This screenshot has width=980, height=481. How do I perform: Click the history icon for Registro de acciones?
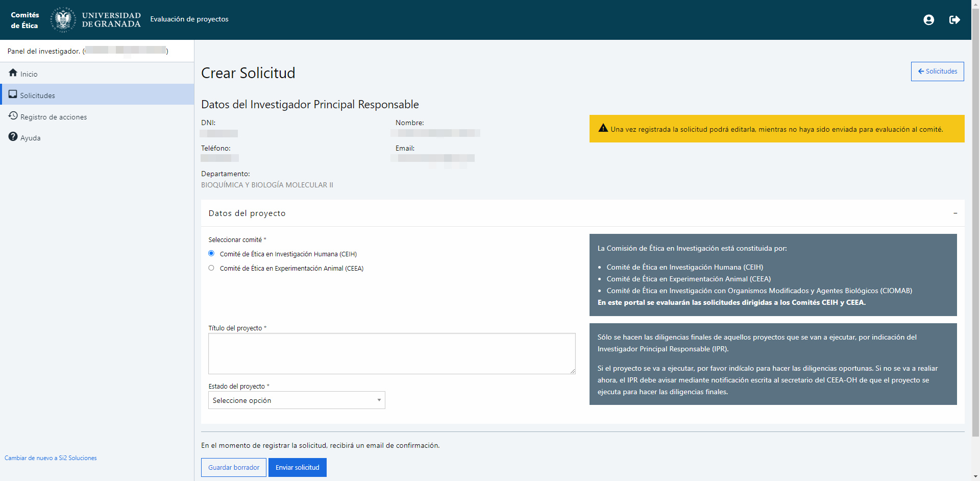pyautogui.click(x=13, y=116)
